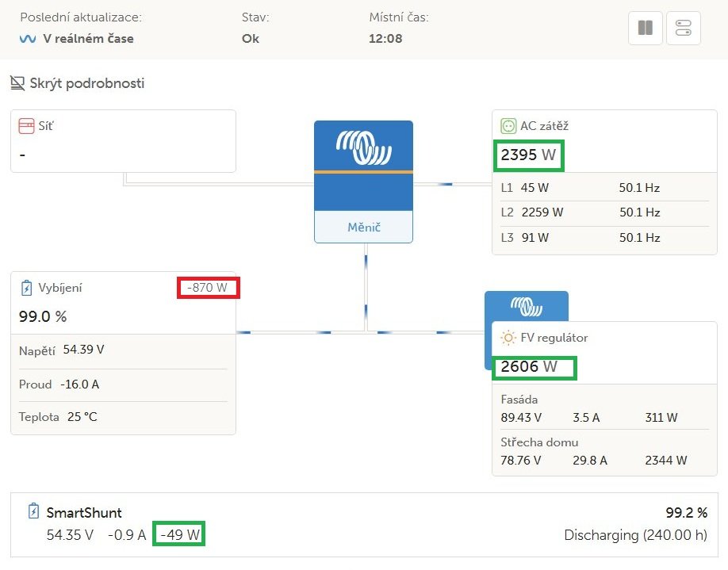Click the battery -870 W reading
This screenshot has height=570, width=728.
point(207,288)
